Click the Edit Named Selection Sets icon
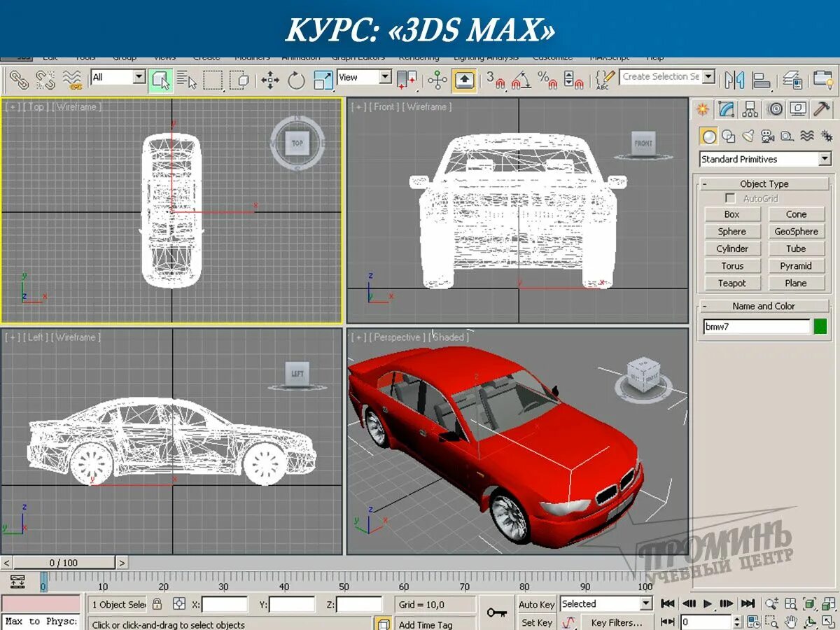The image size is (840, 630). pyautogui.click(x=605, y=80)
